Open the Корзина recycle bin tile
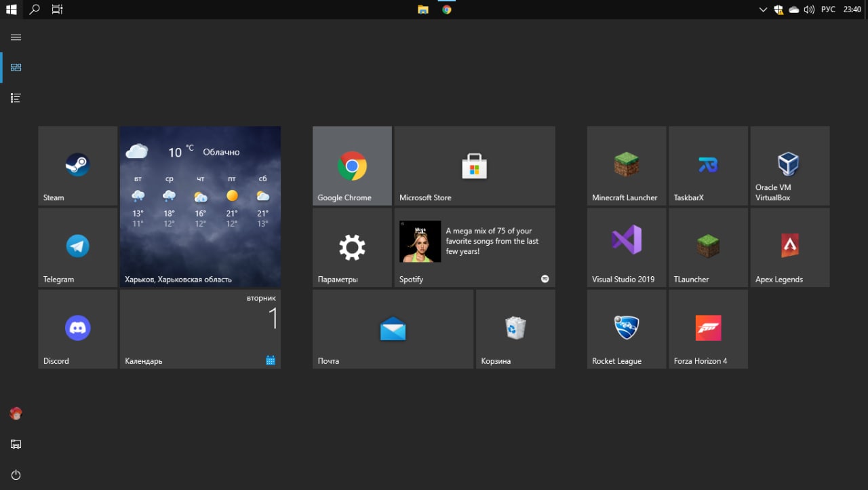Viewport: 868px width, 490px height. click(515, 329)
